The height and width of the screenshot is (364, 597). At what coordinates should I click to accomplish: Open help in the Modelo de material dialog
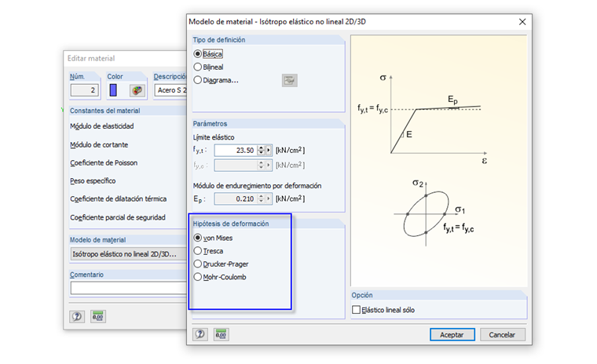(200, 334)
